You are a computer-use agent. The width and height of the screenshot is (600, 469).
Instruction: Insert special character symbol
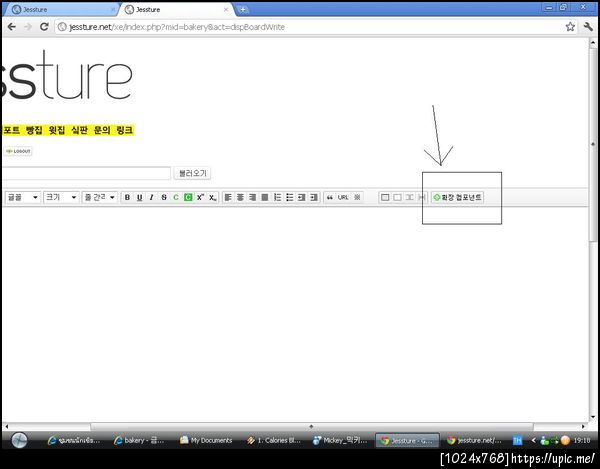[x=357, y=197]
